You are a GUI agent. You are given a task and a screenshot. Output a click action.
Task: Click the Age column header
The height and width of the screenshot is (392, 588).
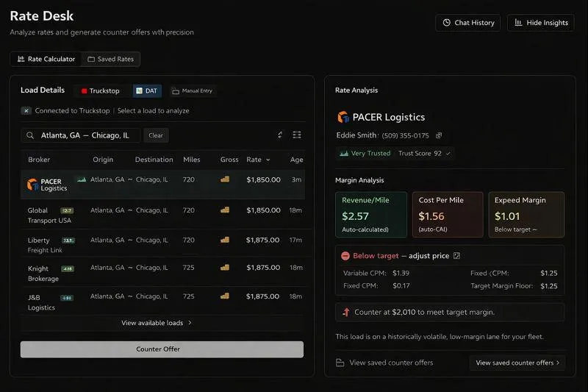(296, 160)
